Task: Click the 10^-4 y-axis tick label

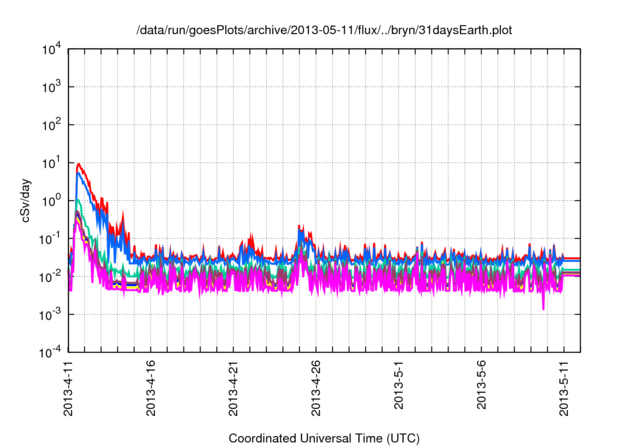Action: point(49,352)
